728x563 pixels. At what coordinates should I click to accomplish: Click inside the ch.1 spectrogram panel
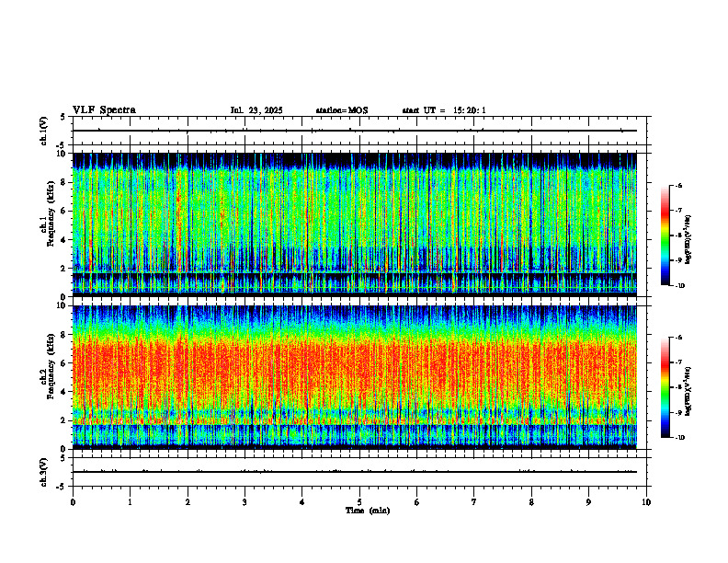359,224
